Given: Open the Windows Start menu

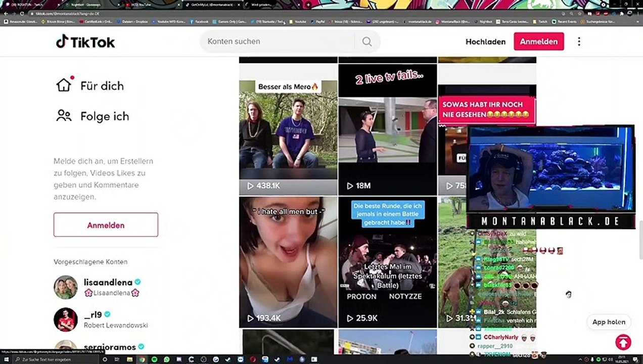Looking at the screenshot, I should 6,359.
